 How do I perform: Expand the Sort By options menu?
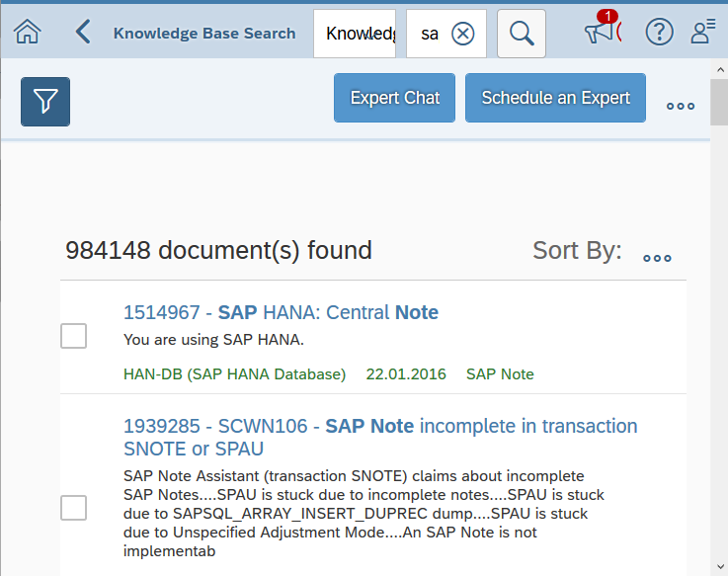(x=657, y=258)
